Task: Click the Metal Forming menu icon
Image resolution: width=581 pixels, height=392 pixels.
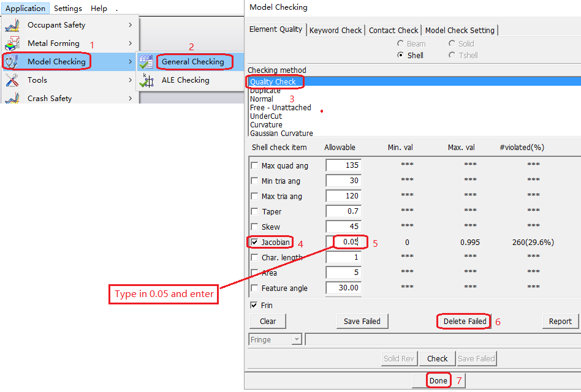Action: pyautogui.click(x=12, y=43)
